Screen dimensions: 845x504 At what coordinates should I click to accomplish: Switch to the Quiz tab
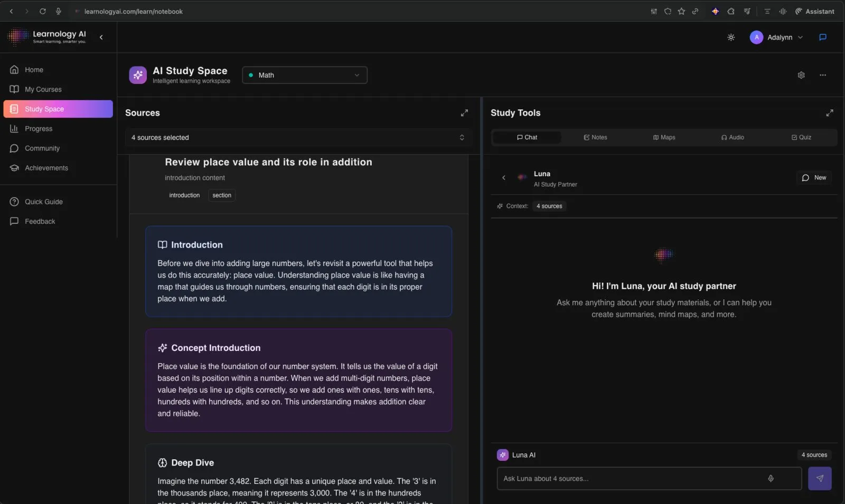click(x=801, y=137)
